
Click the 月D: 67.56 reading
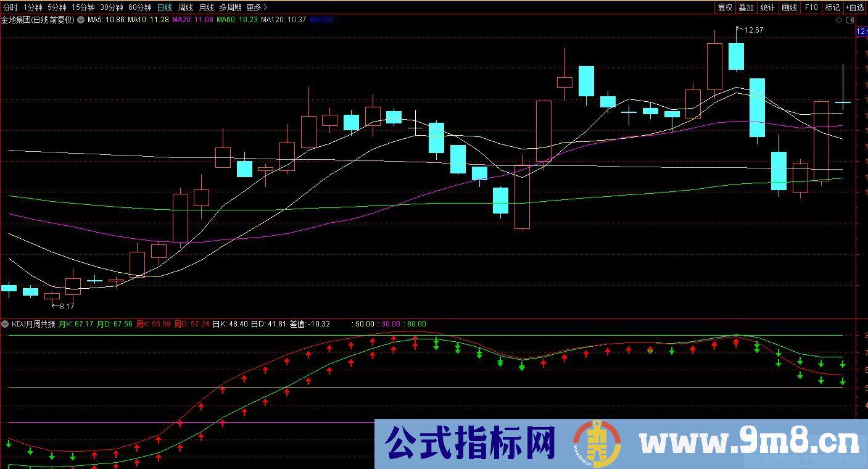point(115,324)
